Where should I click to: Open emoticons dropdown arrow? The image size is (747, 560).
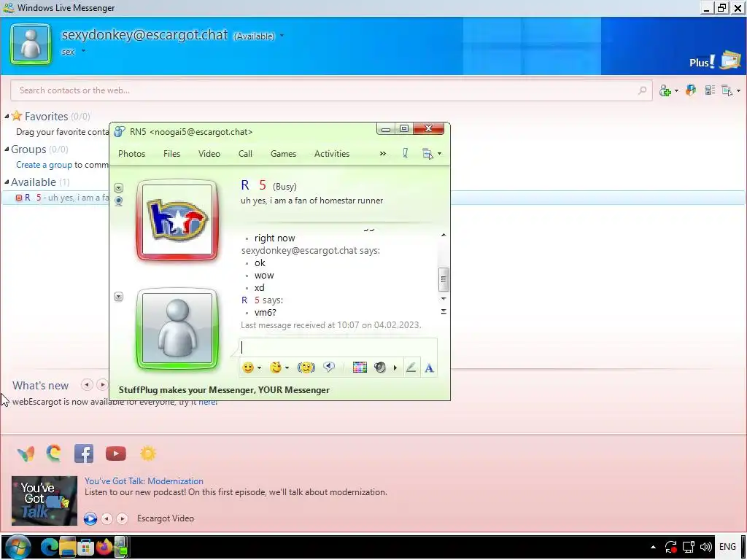click(x=259, y=367)
